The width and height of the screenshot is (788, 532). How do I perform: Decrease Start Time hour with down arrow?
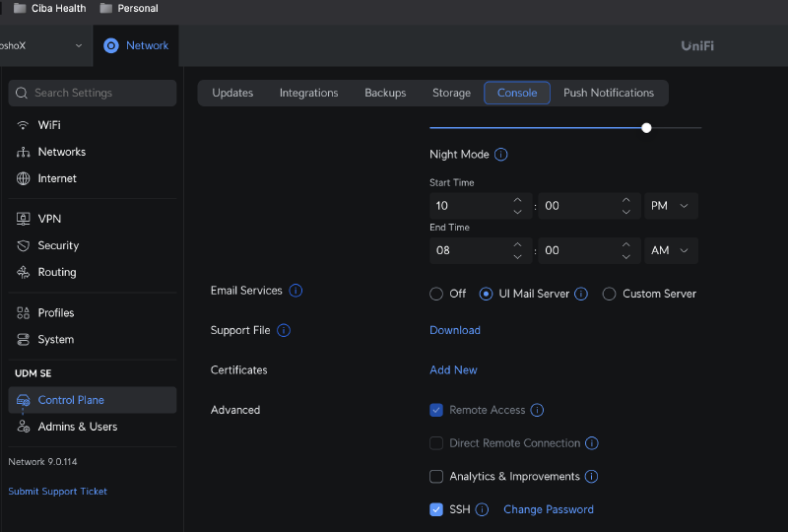tap(517, 212)
